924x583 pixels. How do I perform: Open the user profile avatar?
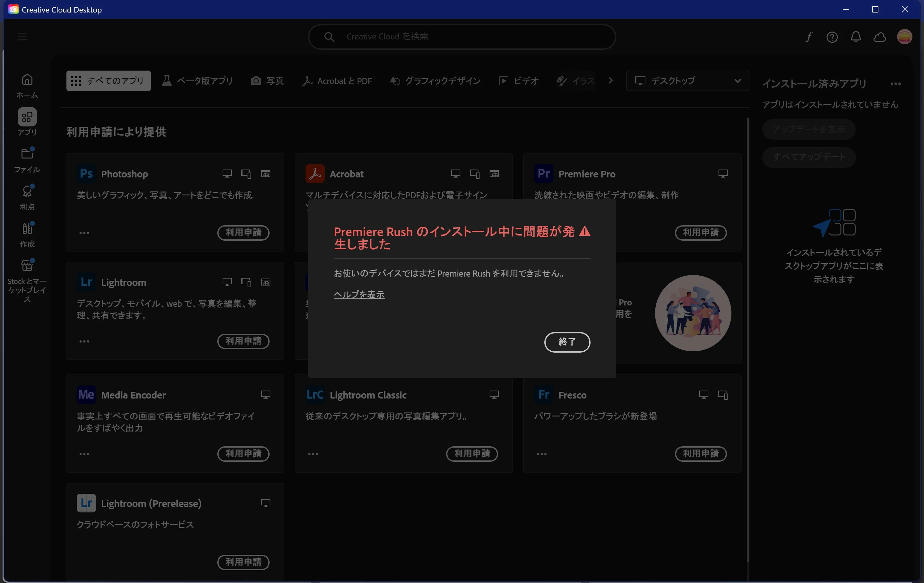click(x=904, y=37)
